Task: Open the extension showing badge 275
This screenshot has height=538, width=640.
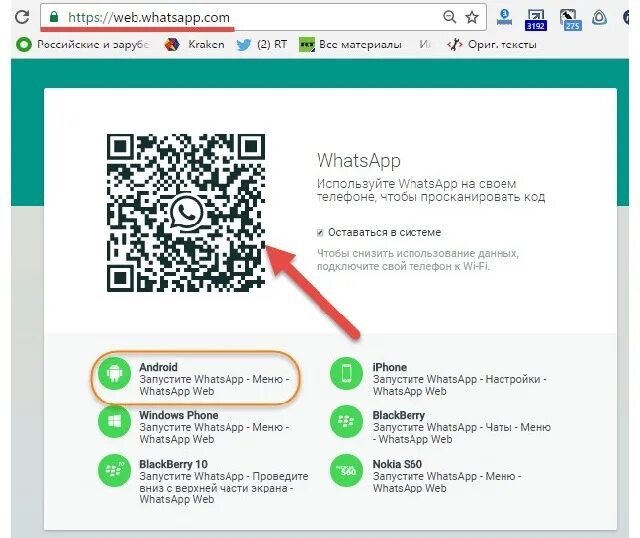Action: click(x=570, y=20)
